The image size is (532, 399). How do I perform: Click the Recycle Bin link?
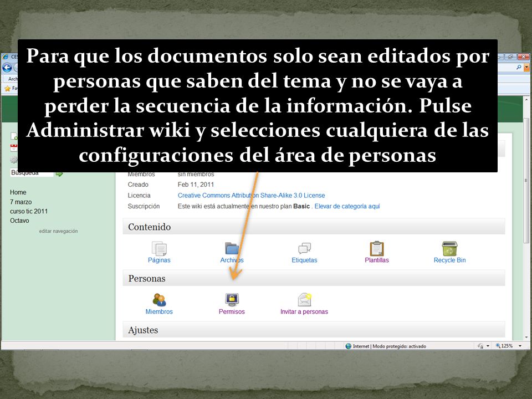pos(449,260)
